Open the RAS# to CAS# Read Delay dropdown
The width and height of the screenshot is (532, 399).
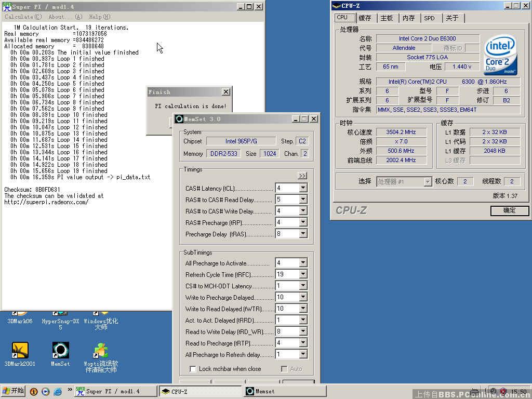[303, 199]
